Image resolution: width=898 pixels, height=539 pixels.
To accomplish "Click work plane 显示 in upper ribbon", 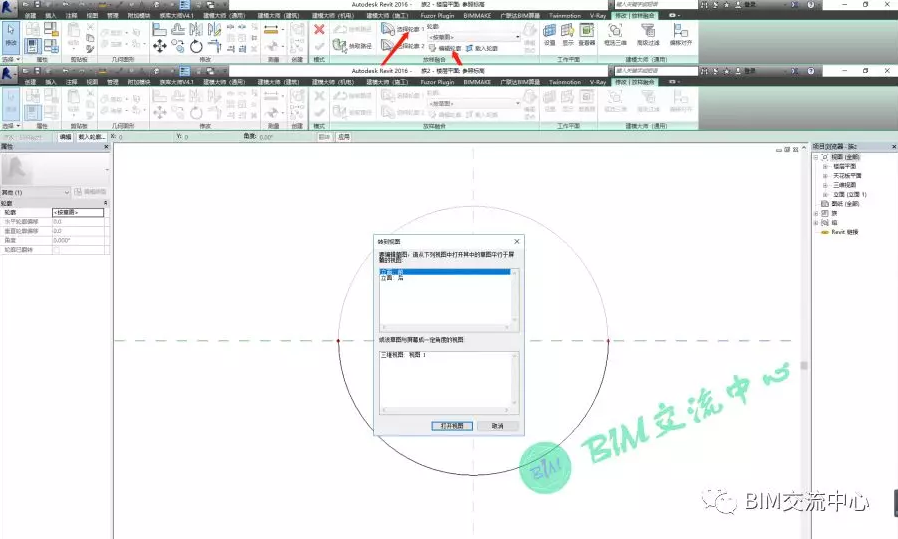I will pyautogui.click(x=568, y=34).
